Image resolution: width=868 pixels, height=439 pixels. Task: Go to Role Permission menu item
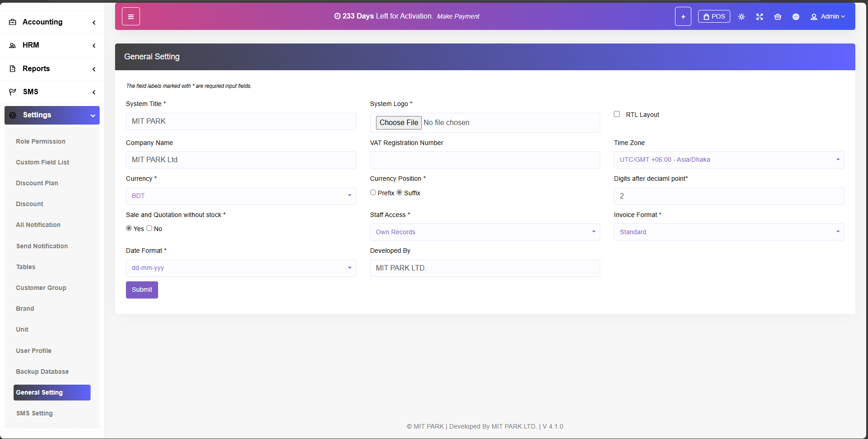[41, 141]
